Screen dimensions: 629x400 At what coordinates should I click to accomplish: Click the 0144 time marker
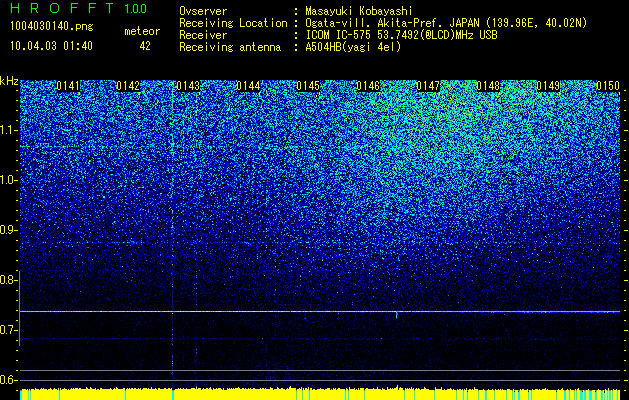[248, 86]
